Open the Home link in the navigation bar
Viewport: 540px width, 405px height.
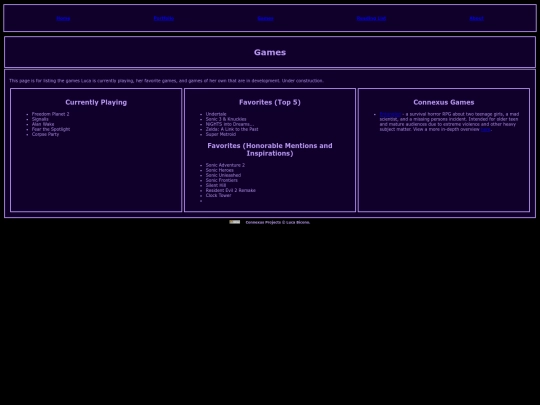[x=63, y=19]
